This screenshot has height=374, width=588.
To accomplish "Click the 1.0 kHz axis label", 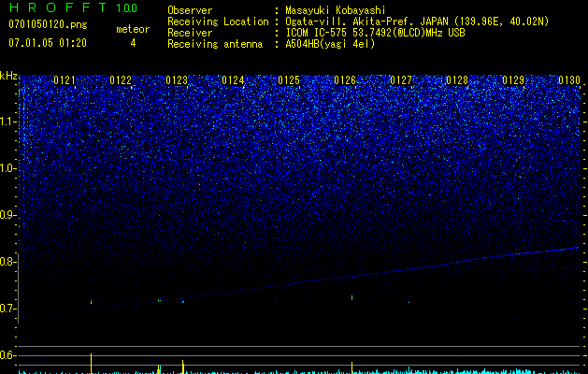I will [7, 168].
